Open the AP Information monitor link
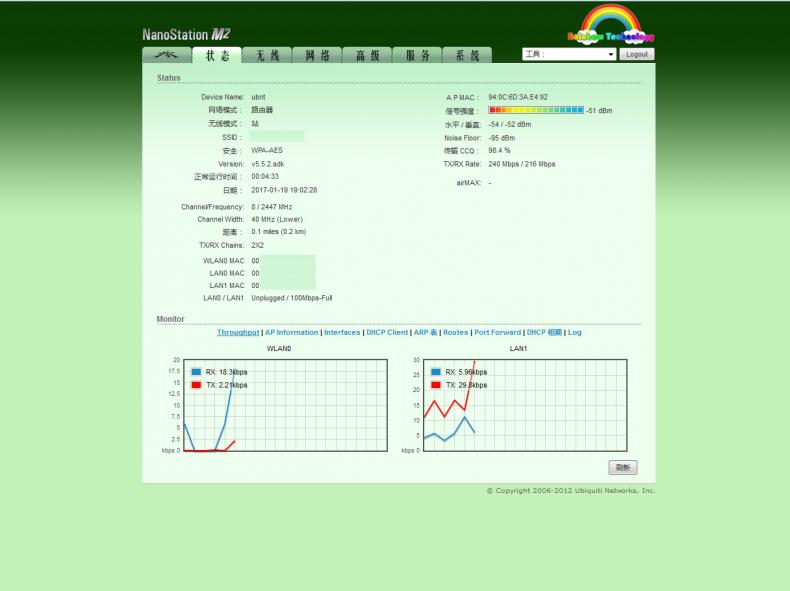The image size is (790, 591). (292, 333)
